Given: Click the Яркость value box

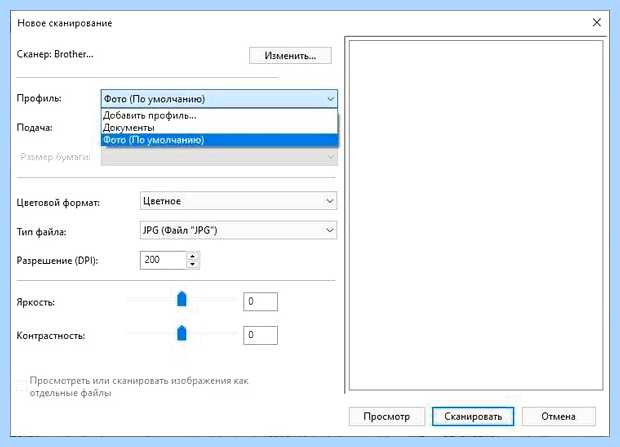Looking at the screenshot, I should [260, 302].
